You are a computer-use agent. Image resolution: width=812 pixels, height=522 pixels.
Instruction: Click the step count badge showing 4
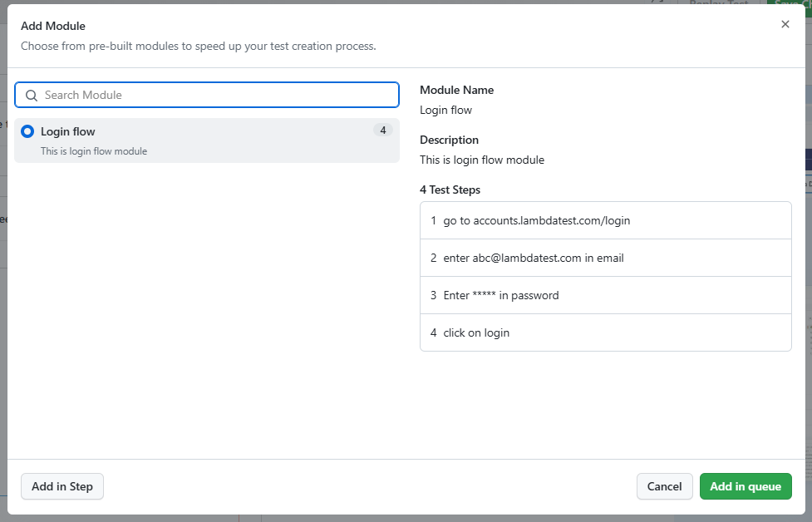click(382, 130)
